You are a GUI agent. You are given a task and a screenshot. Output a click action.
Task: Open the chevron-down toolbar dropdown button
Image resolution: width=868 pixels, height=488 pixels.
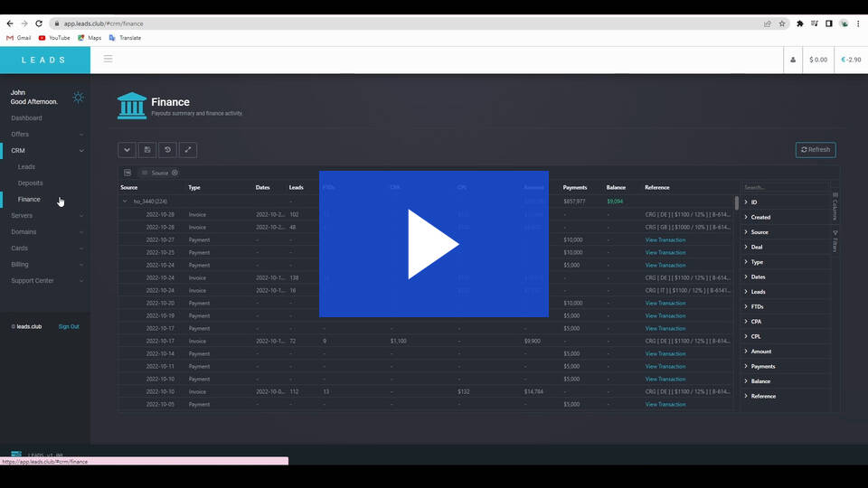[127, 150]
